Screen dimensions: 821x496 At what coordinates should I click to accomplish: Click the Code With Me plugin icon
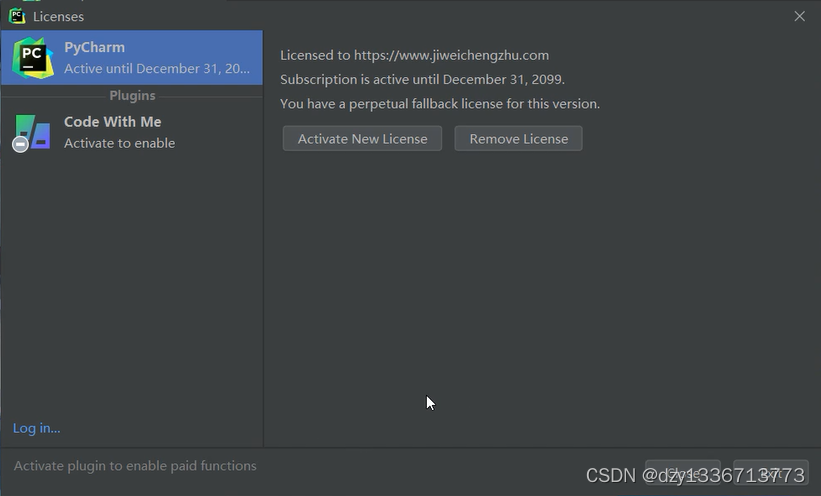(x=31, y=133)
